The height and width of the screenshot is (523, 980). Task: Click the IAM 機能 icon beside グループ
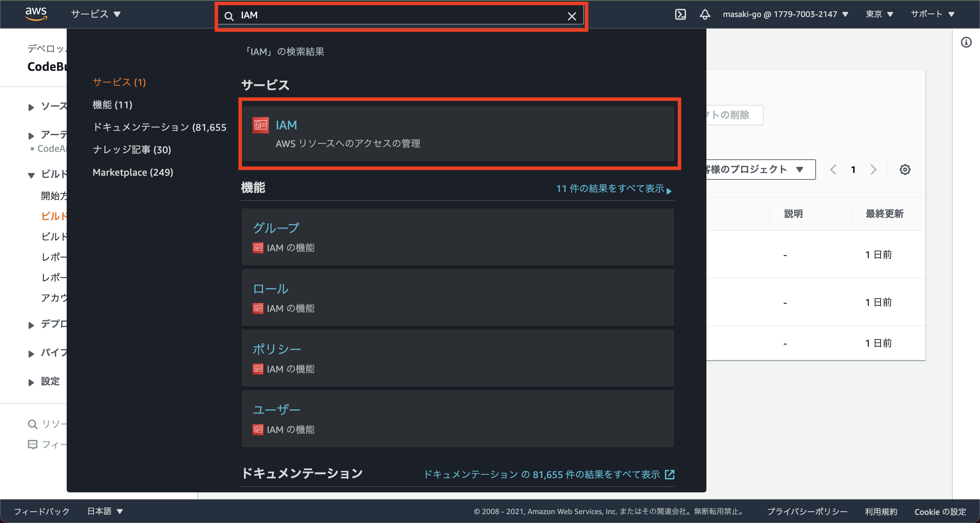(258, 248)
